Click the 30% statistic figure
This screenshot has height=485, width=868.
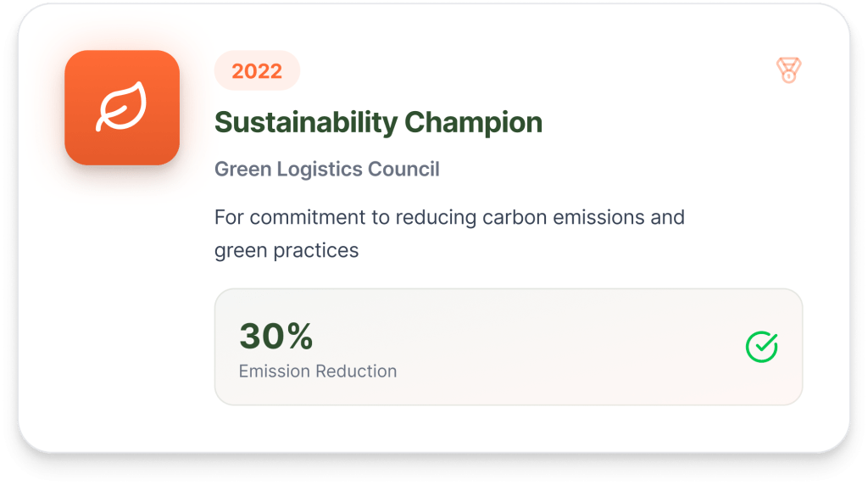click(x=275, y=337)
